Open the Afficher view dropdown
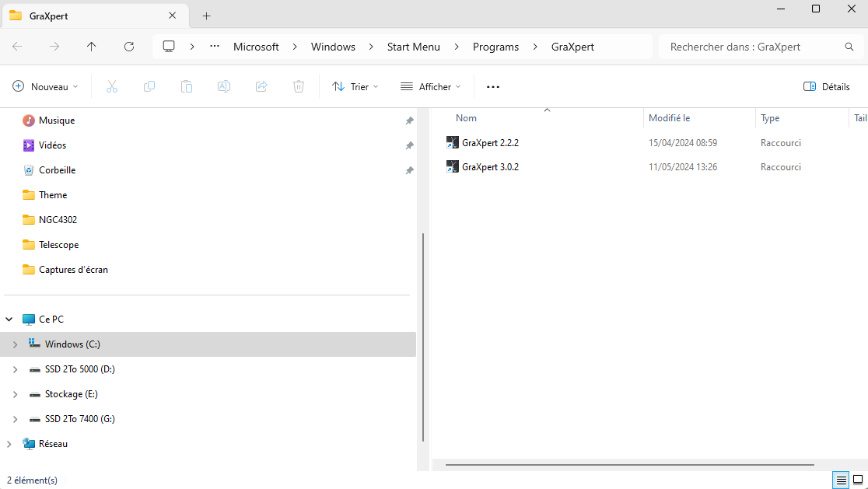868x489 pixels. point(430,87)
